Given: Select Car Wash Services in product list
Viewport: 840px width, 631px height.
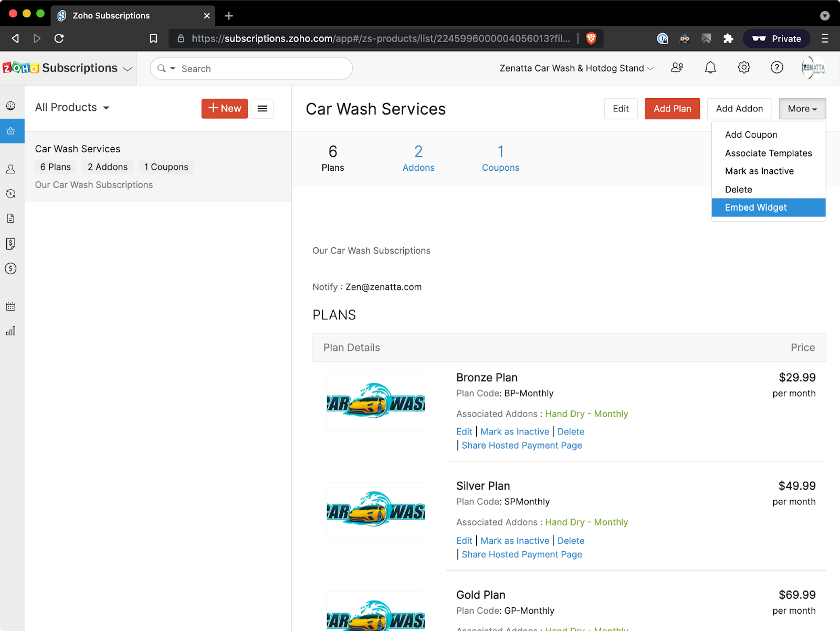Looking at the screenshot, I should (158, 167).
